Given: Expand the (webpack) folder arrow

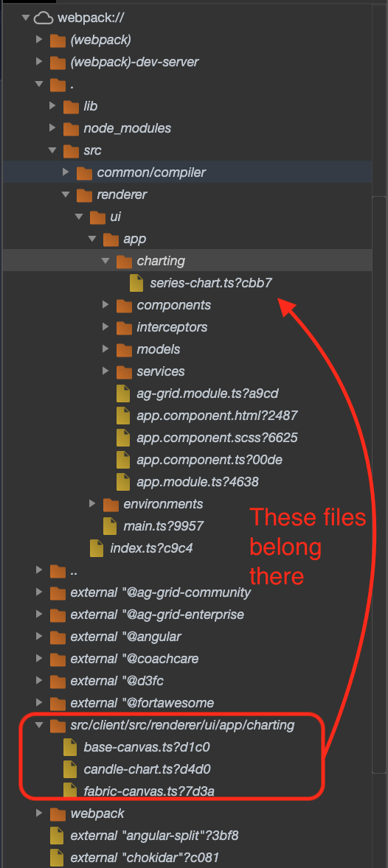Looking at the screenshot, I should (x=39, y=39).
